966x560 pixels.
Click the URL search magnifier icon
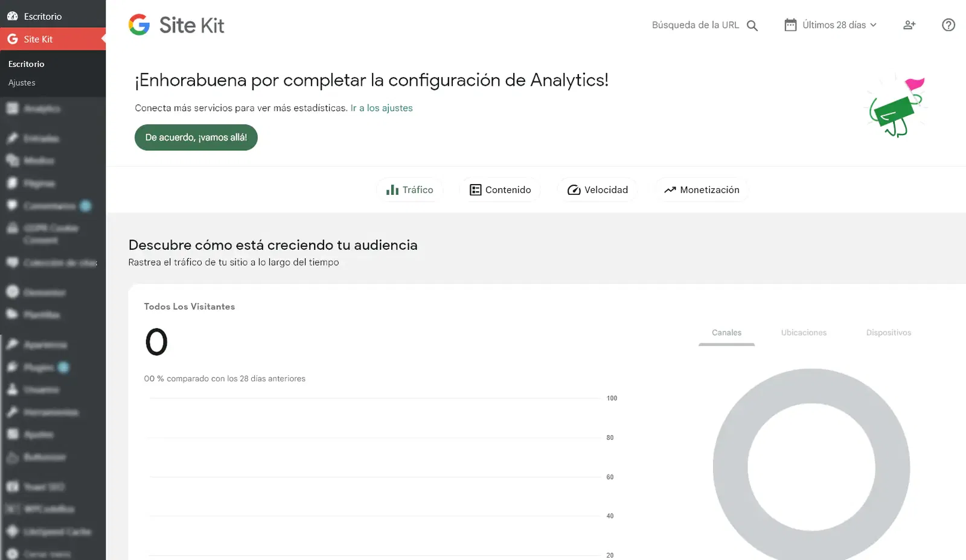click(752, 25)
